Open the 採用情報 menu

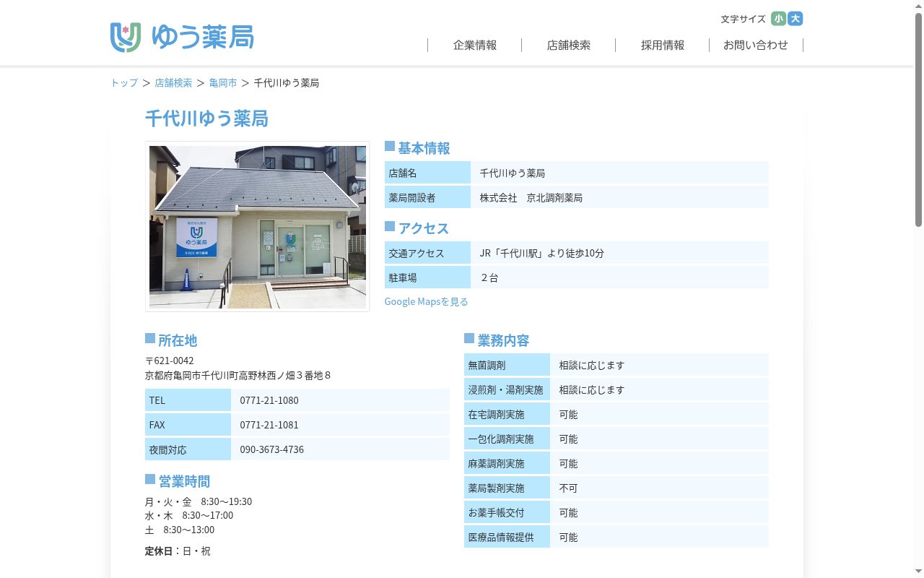click(x=663, y=45)
